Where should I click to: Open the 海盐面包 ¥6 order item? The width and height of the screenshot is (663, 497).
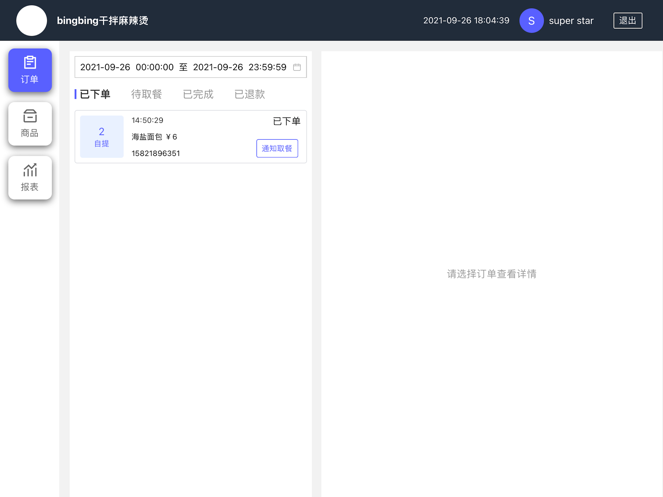pyautogui.click(x=154, y=137)
